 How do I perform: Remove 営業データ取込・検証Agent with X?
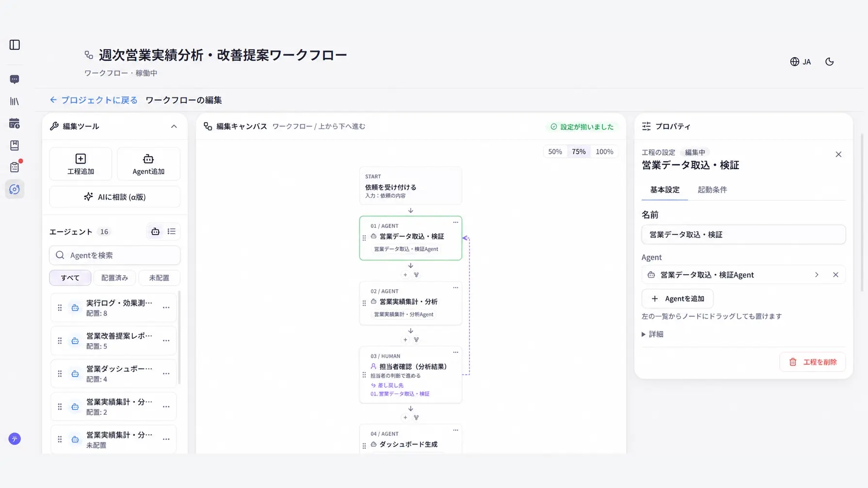pyautogui.click(x=836, y=275)
